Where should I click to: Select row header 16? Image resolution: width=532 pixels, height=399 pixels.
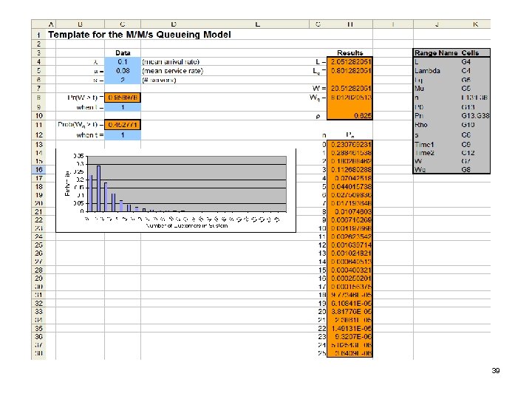(38, 170)
